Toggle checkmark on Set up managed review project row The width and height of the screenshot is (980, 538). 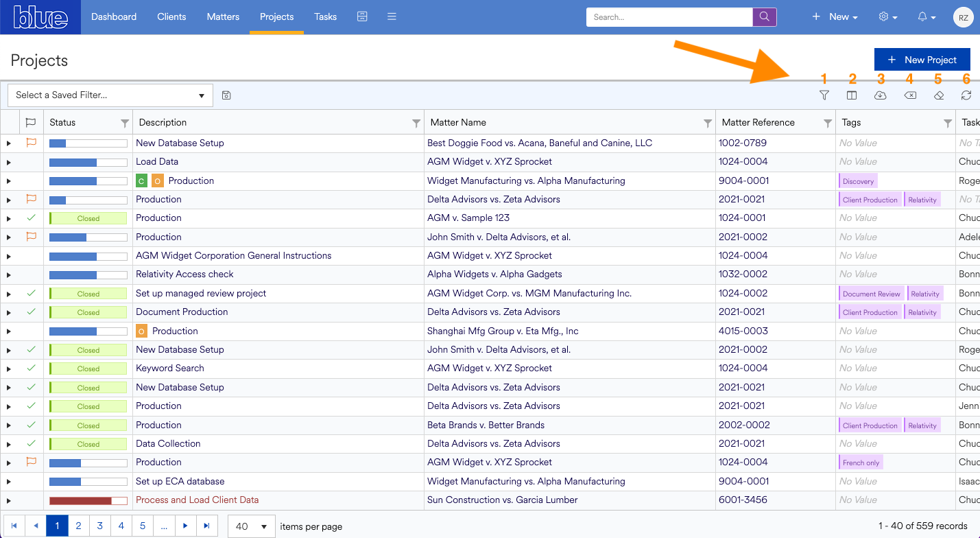(30, 293)
